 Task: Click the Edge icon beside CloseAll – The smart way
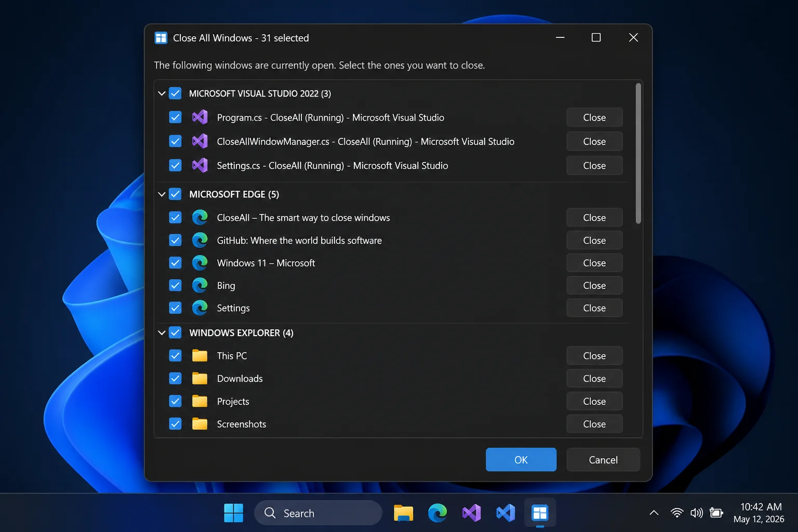coord(200,217)
